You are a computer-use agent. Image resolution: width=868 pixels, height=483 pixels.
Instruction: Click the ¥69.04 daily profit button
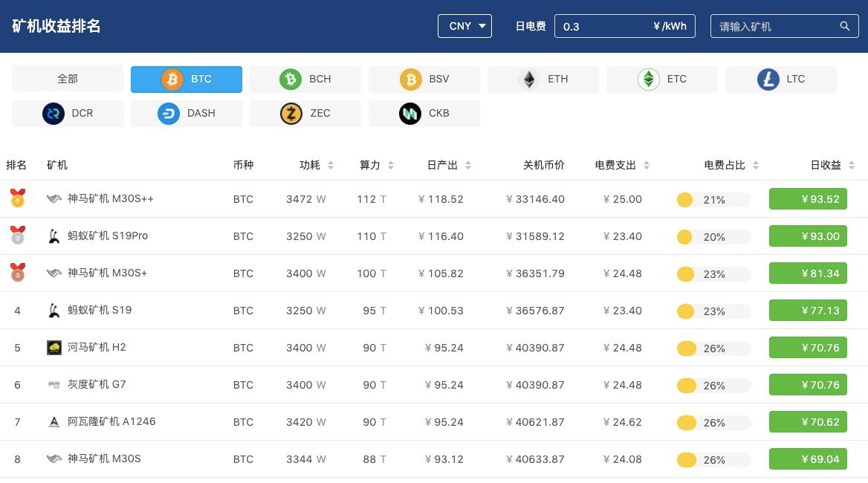click(808, 459)
